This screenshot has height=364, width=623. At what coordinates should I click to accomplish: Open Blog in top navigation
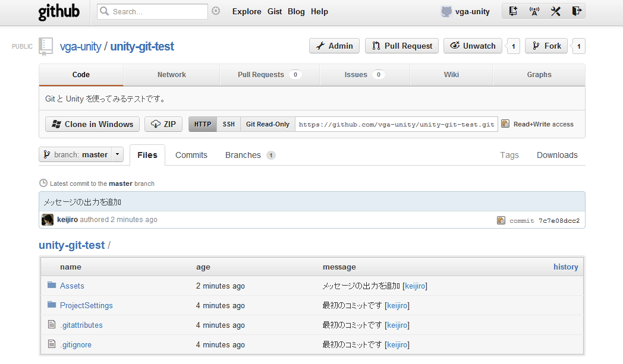(x=296, y=11)
